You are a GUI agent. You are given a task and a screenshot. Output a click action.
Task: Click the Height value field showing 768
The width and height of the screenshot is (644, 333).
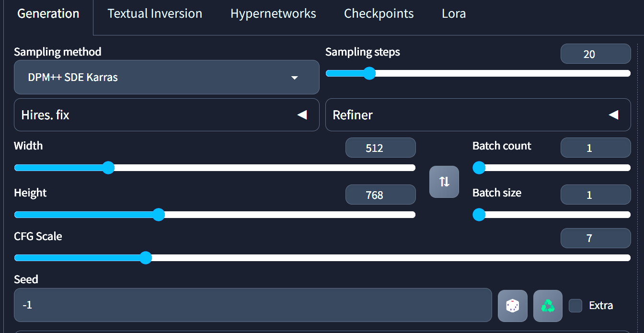pyautogui.click(x=380, y=195)
